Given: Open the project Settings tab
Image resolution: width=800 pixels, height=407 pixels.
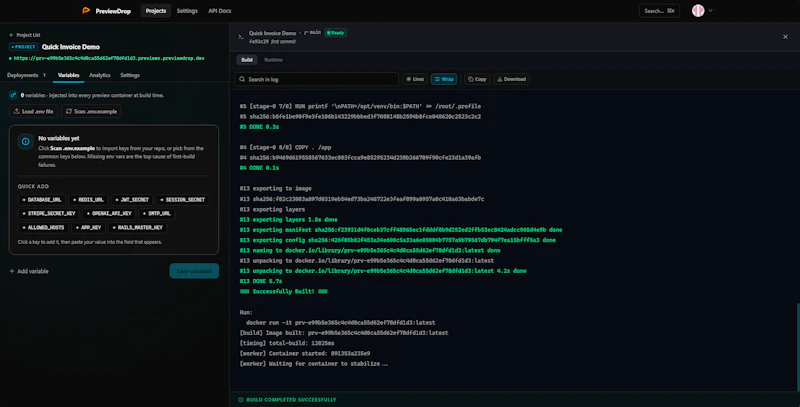Looking at the screenshot, I should point(130,75).
